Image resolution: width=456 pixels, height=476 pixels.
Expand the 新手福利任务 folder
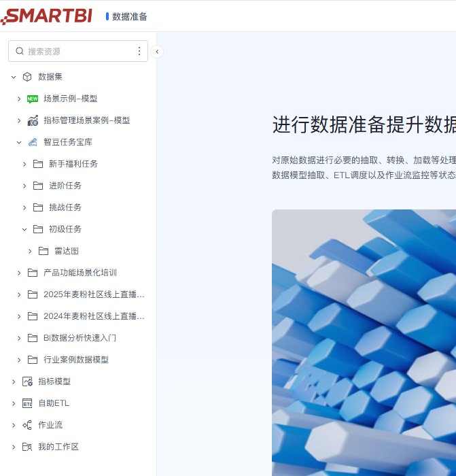(x=24, y=165)
